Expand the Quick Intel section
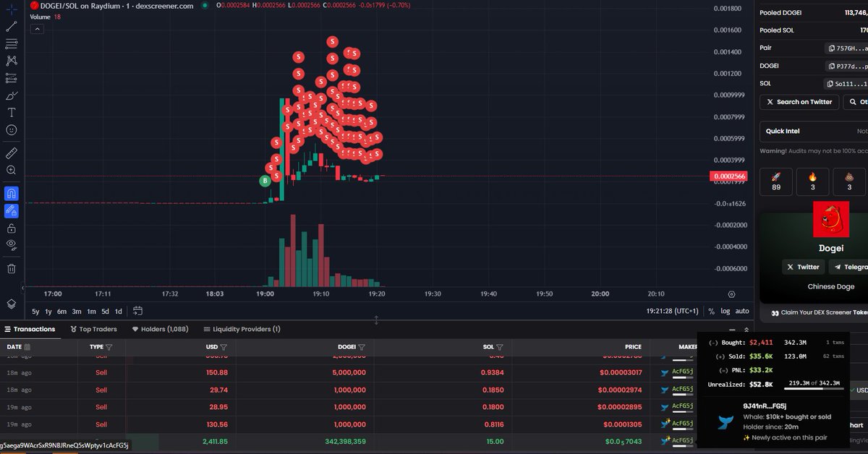This screenshot has height=454, width=868. [814, 132]
